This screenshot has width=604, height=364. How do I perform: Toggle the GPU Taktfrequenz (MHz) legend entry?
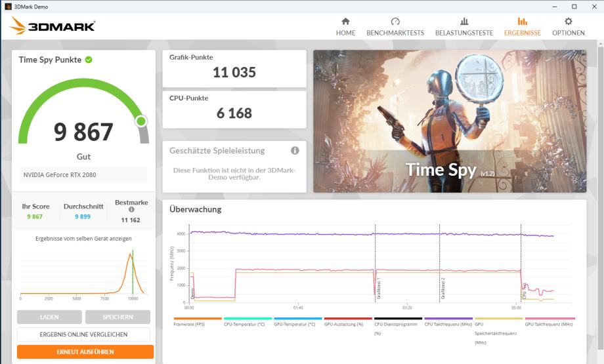[549, 322]
